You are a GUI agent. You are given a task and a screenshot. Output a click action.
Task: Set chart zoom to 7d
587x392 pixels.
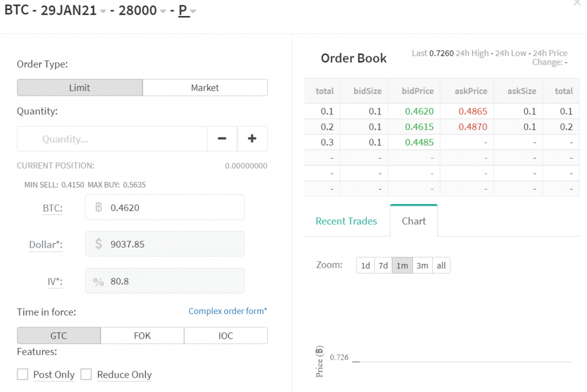(x=383, y=265)
